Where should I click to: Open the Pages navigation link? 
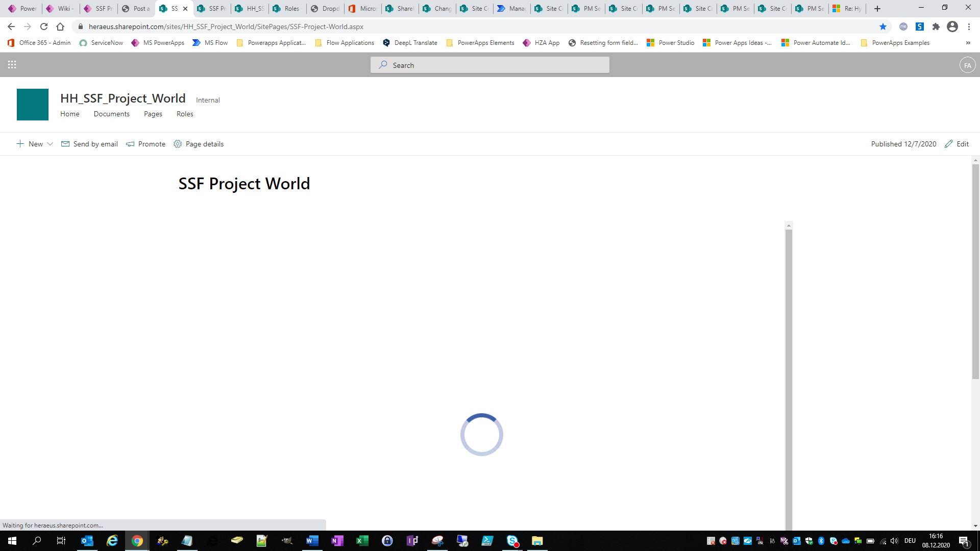(153, 114)
